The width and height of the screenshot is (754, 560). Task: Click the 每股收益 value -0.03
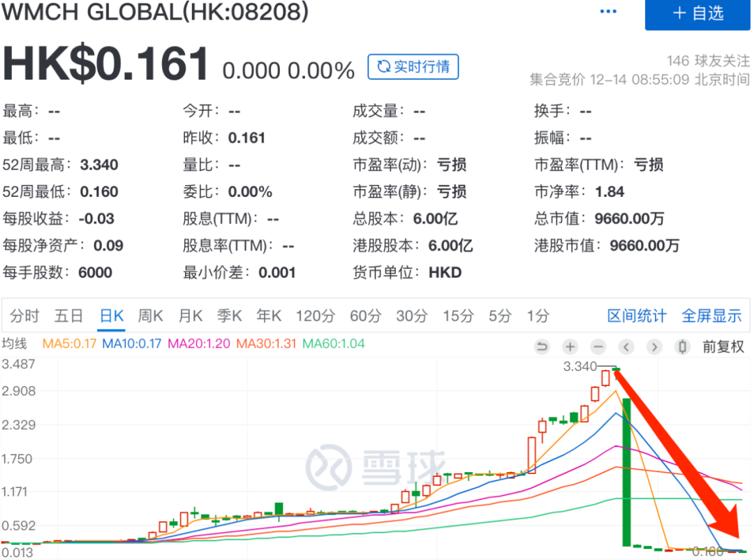pos(96,219)
